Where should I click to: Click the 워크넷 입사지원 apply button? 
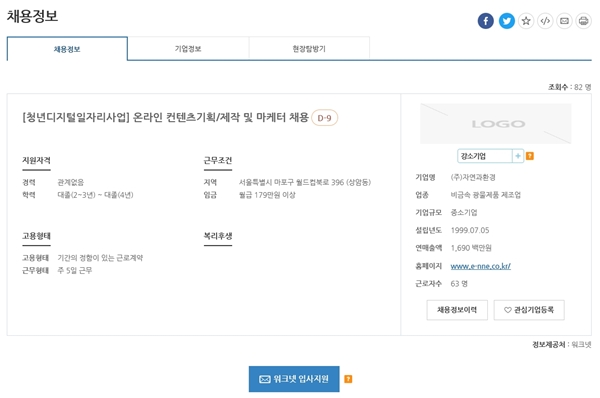(x=294, y=379)
